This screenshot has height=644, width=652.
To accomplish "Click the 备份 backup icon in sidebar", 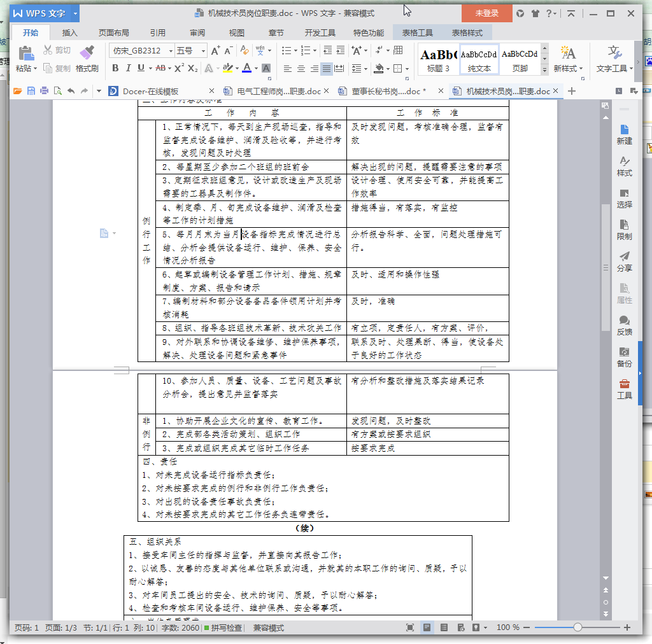I will 624,357.
